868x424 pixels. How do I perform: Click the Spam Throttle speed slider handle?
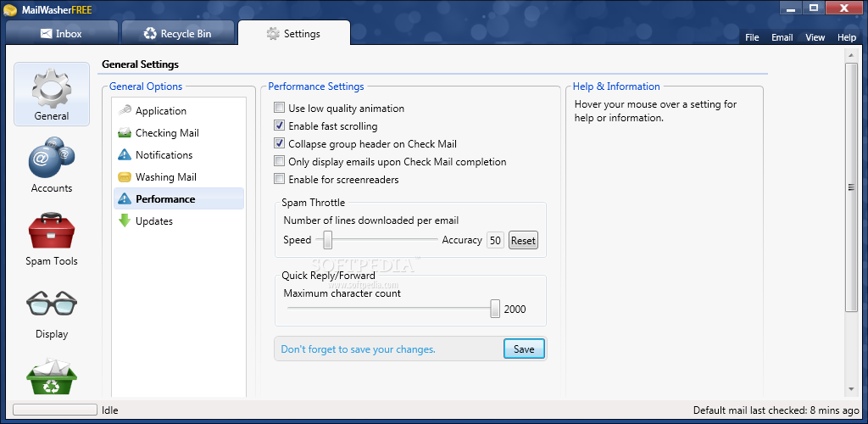click(x=328, y=240)
